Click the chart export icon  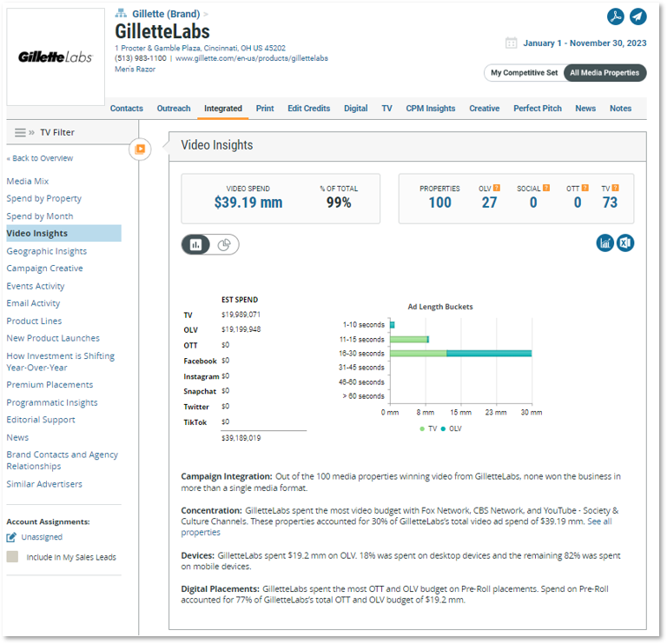(x=604, y=243)
